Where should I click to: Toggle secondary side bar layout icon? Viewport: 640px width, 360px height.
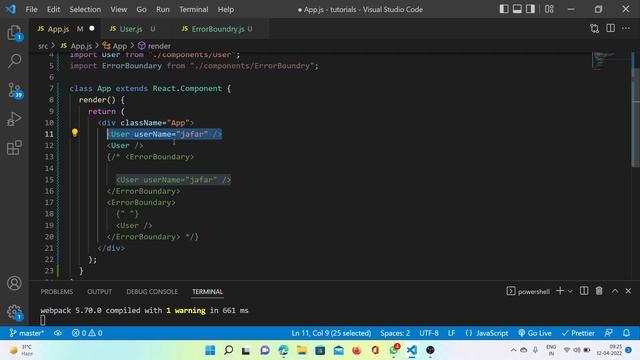click(x=530, y=9)
